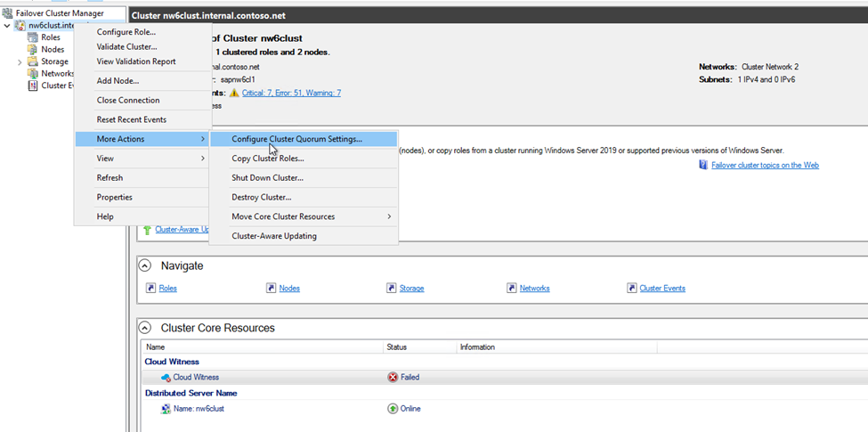868x432 pixels.
Task: Select the Networks tree icon
Action: (33, 74)
